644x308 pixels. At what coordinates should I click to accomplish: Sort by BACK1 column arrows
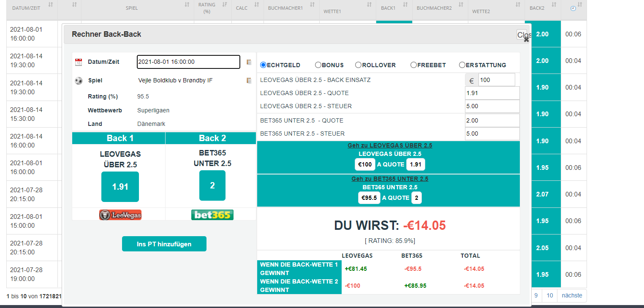pos(405,5)
